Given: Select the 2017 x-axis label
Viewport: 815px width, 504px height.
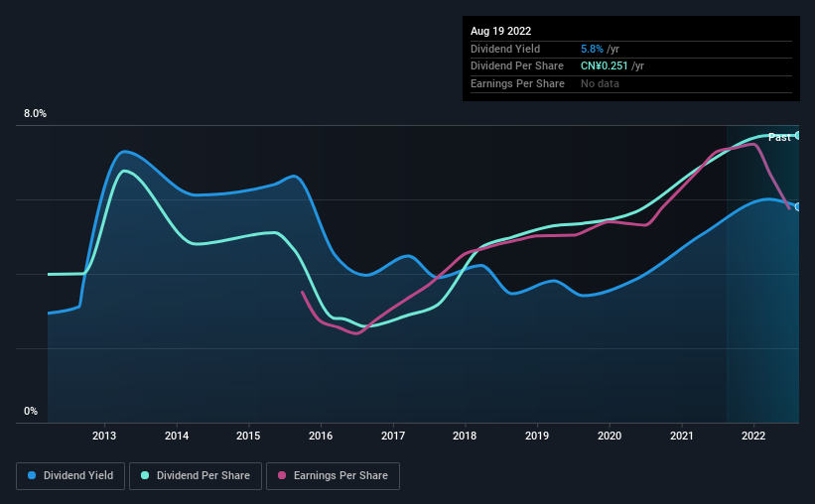Looking at the screenshot, I should coord(393,436).
